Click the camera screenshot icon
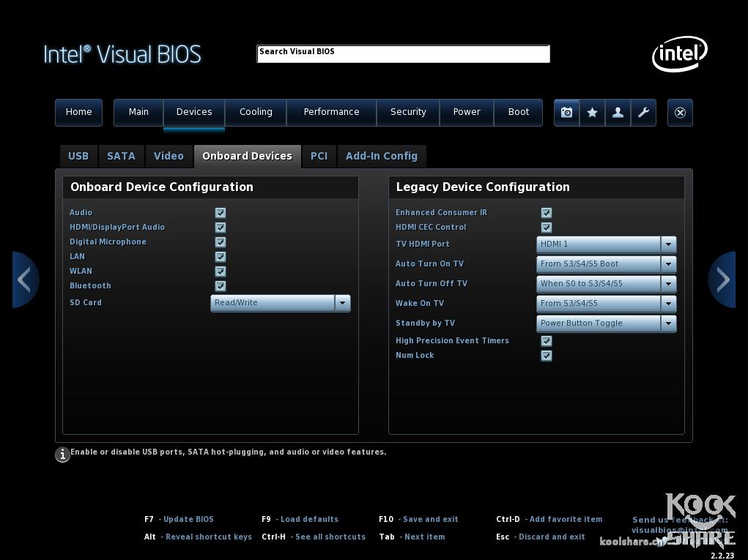This screenshot has height=560, width=748. tap(566, 113)
